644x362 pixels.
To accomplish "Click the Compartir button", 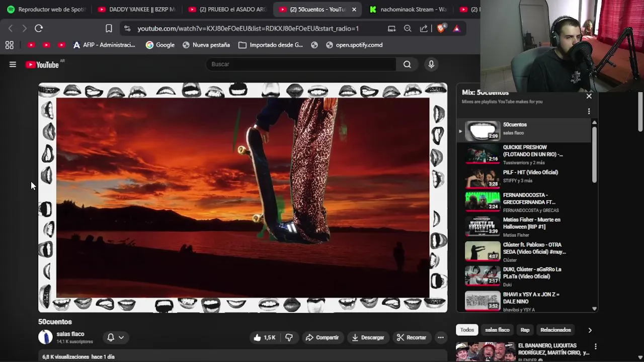I will point(322,337).
